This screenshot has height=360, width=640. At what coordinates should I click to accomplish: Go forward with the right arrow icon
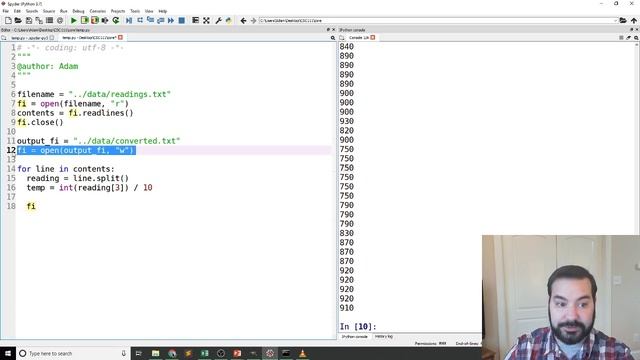[253, 20]
